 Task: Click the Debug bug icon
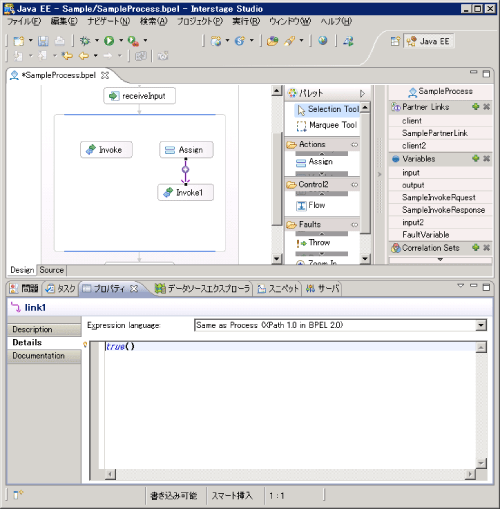(85, 41)
